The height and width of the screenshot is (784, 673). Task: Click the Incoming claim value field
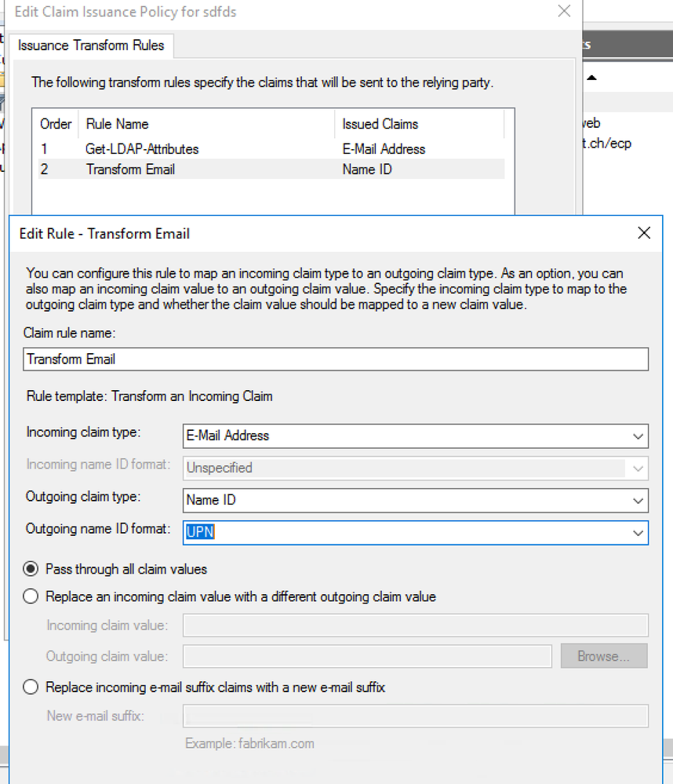point(415,625)
